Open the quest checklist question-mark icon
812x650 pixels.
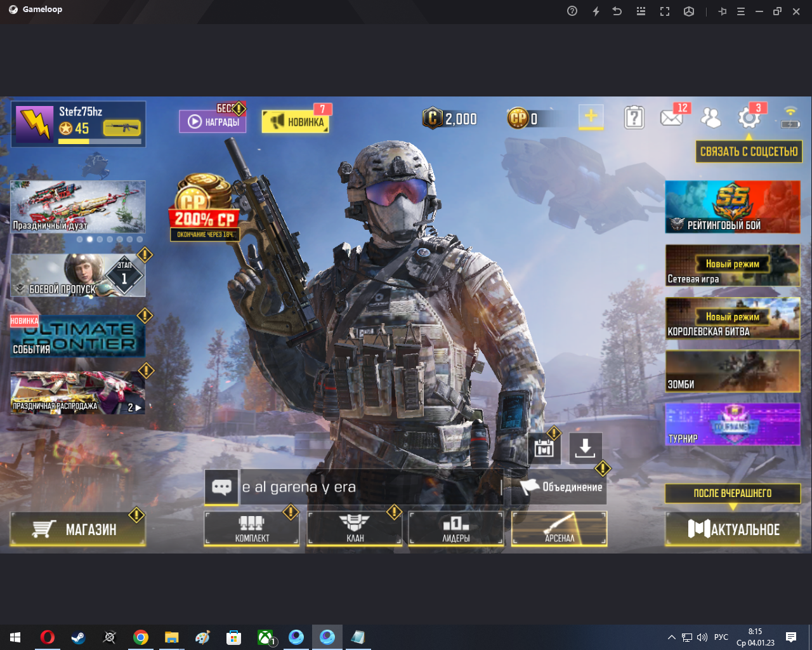coord(634,117)
